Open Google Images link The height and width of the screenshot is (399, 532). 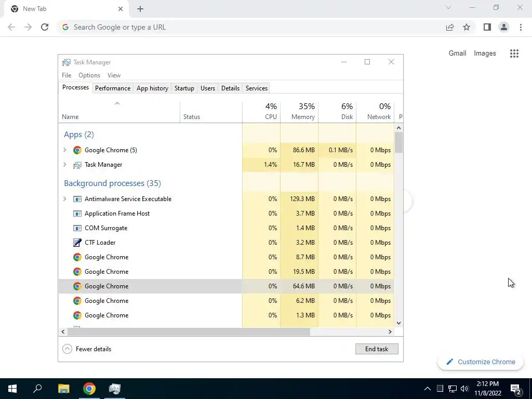485,54
